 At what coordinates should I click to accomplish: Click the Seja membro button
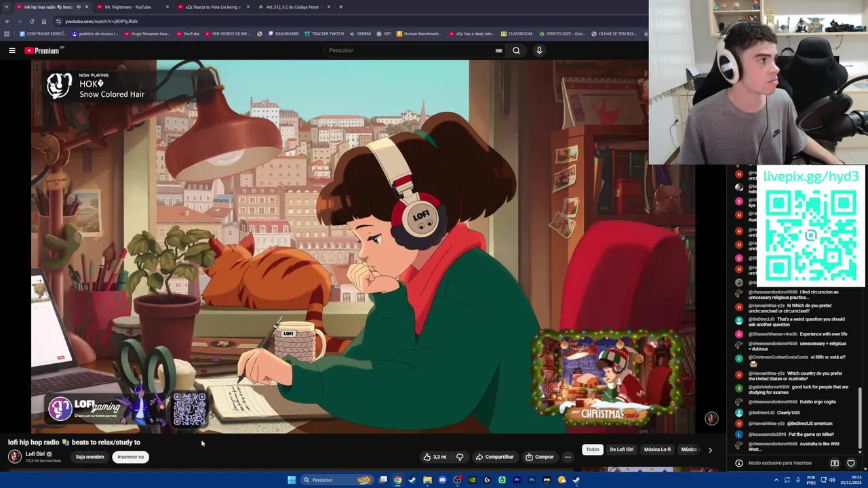[90, 457]
